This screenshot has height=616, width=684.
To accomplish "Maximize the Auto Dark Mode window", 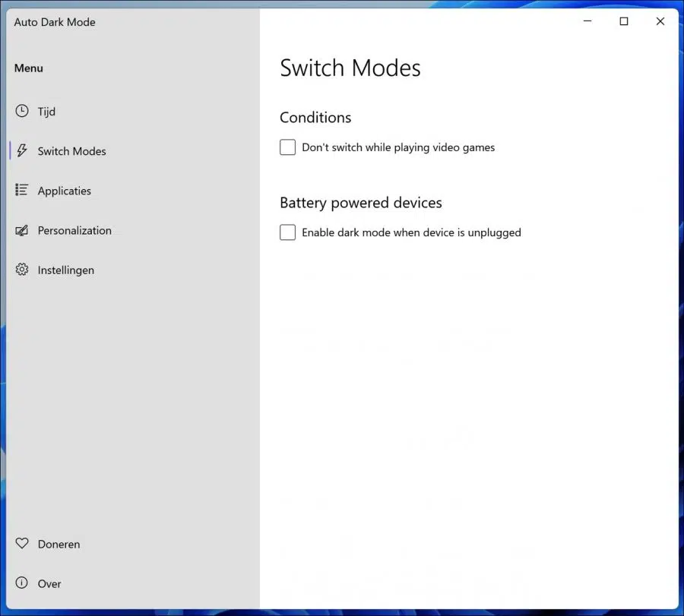I will [x=624, y=21].
